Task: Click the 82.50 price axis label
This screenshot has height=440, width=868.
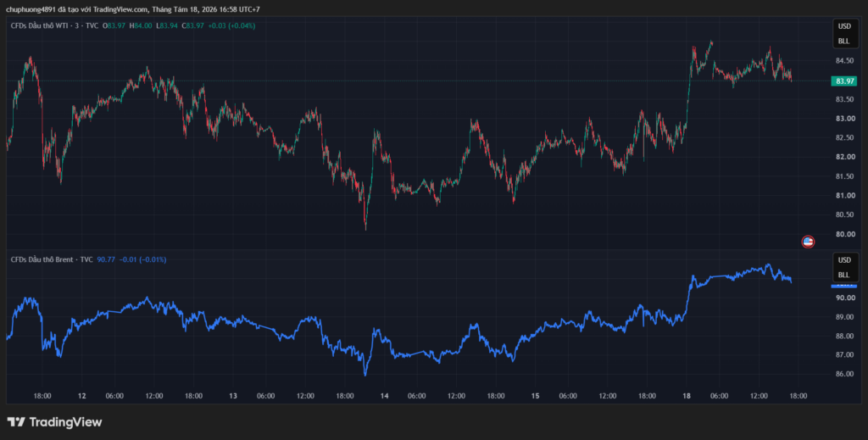Action: [843, 138]
